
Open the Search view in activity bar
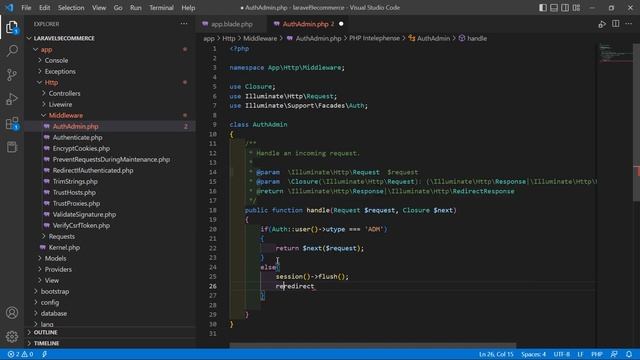12,51
